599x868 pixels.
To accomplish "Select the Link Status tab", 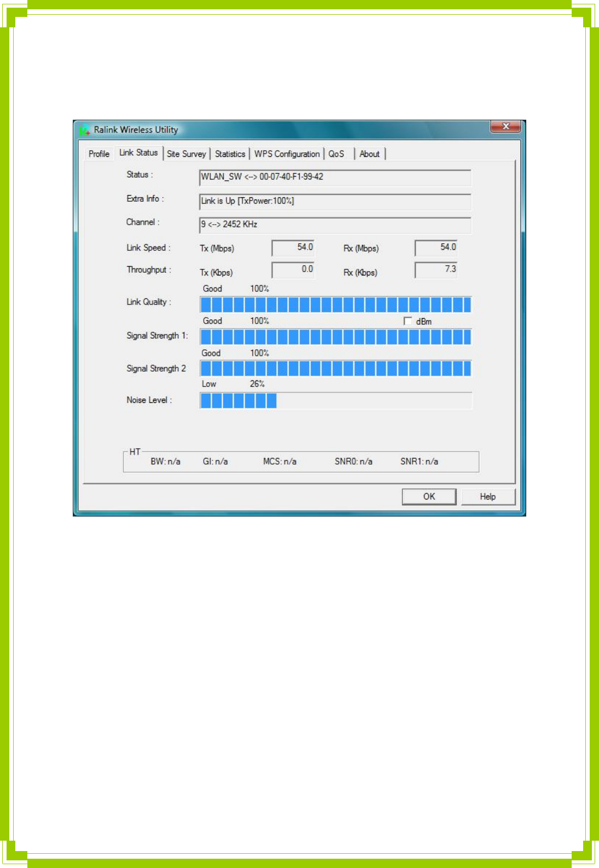I will (138, 153).
